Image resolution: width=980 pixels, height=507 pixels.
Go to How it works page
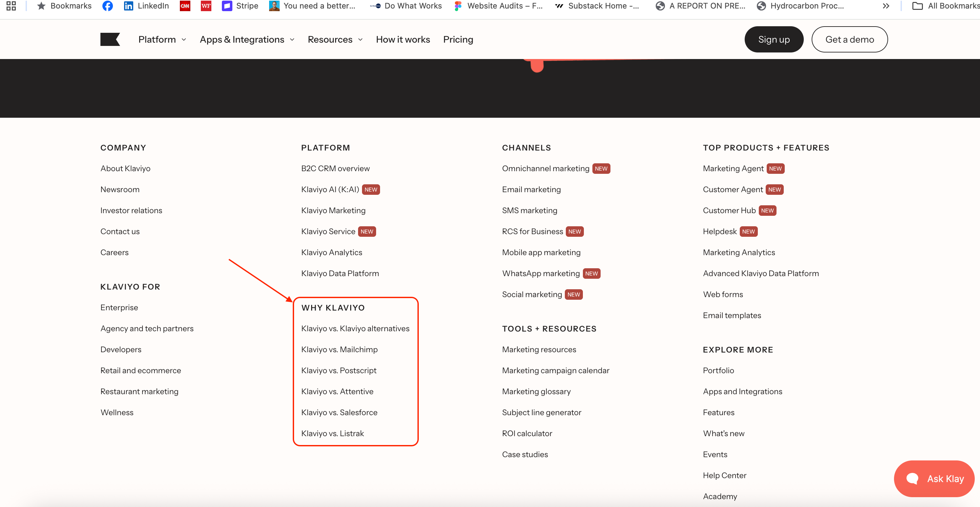click(x=403, y=39)
